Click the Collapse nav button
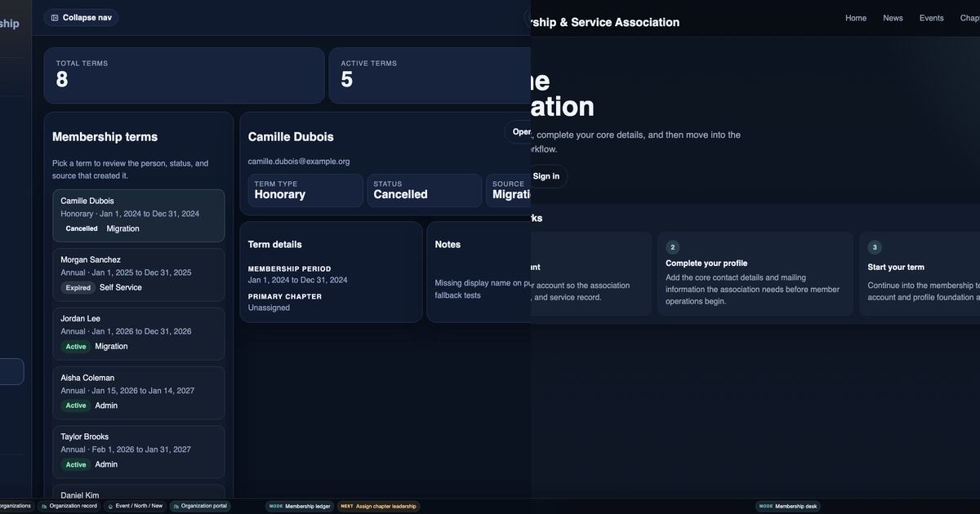The height and width of the screenshot is (514, 980). 81,17
